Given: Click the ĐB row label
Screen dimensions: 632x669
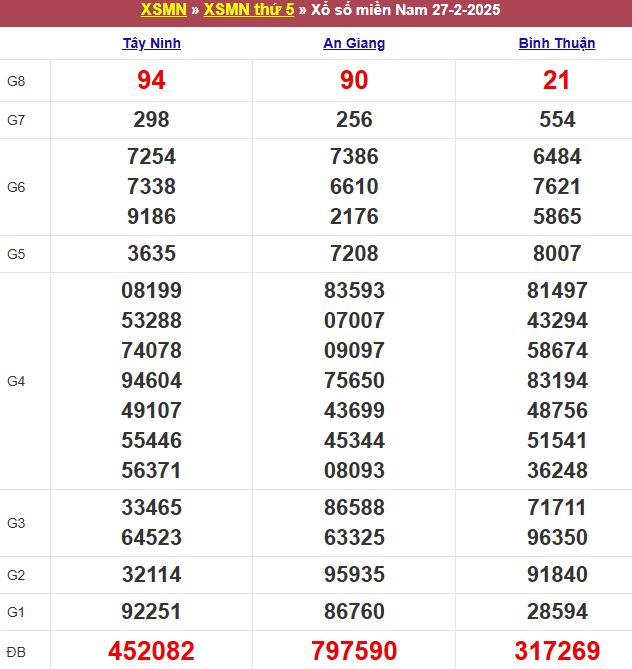Looking at the screenshot, I should point(16,652).
